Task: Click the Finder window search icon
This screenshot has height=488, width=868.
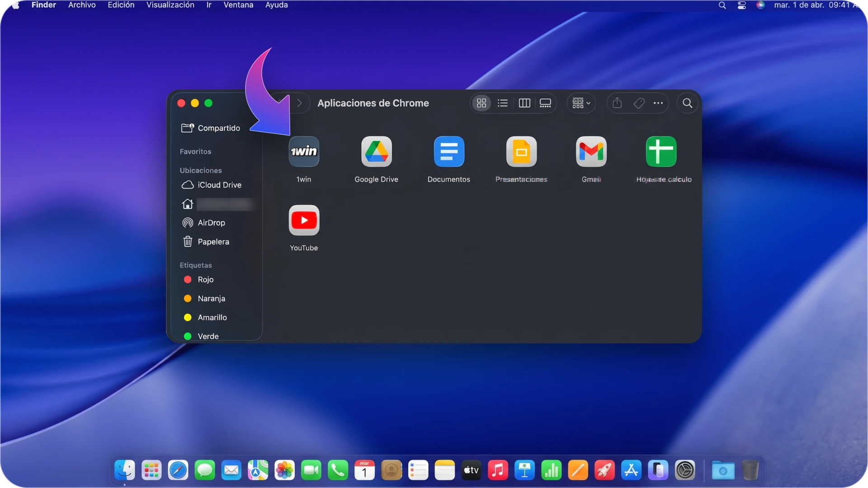Action: click(687, 103)
